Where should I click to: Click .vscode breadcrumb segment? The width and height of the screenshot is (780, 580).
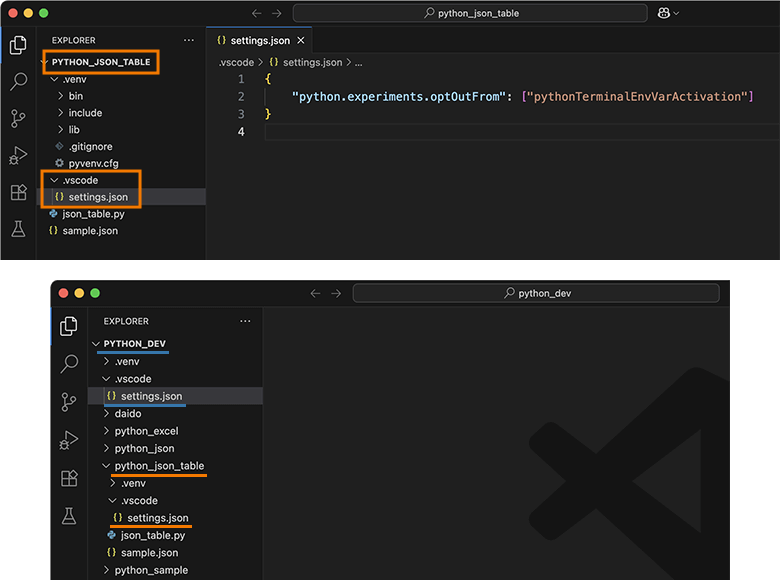click(237, 63)
